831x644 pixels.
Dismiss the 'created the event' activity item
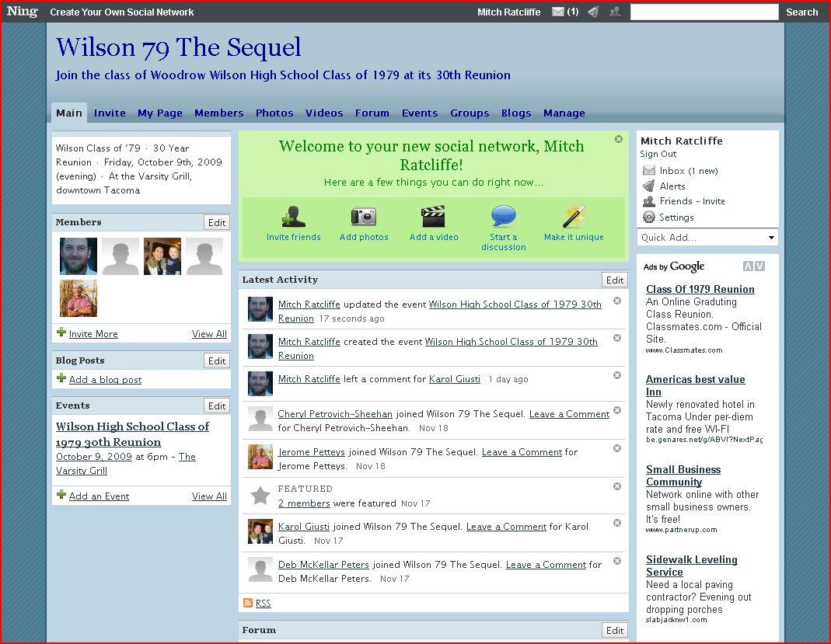click(x=617, y=338)
